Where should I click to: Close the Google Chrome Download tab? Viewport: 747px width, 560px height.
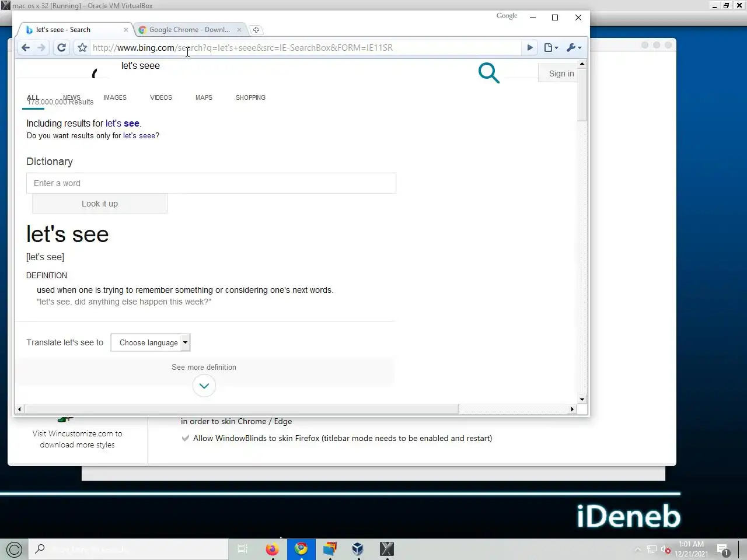click(239, 30)
